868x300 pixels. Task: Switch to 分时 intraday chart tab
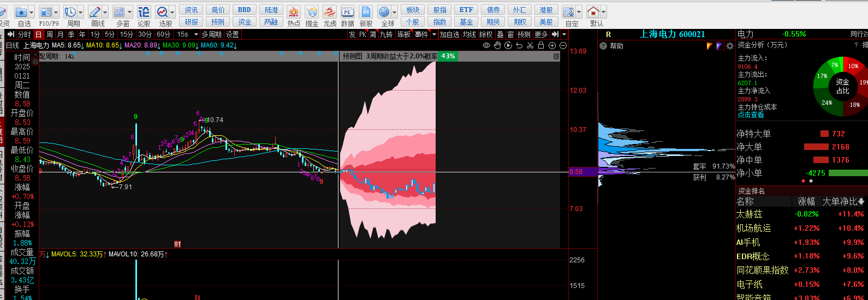(x=25, y=34)
